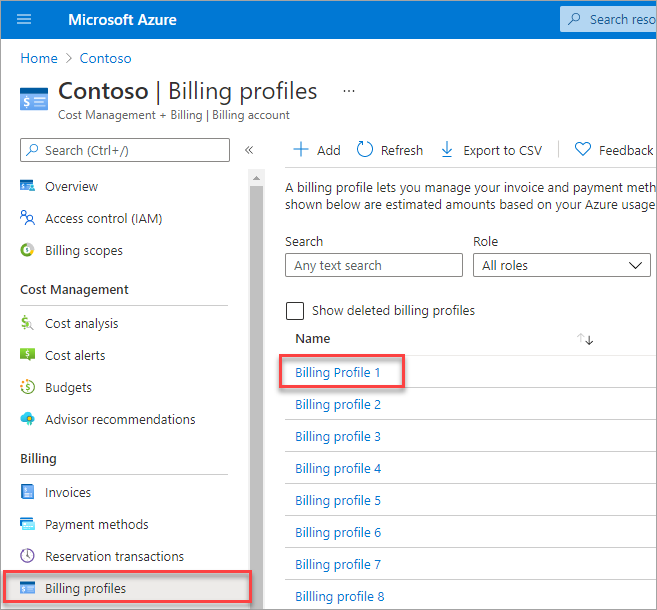The width and height of the screenshot is (657, 610).
Task: Enable Show deleted billing profiles checkbox
Action: pos(295,311)
